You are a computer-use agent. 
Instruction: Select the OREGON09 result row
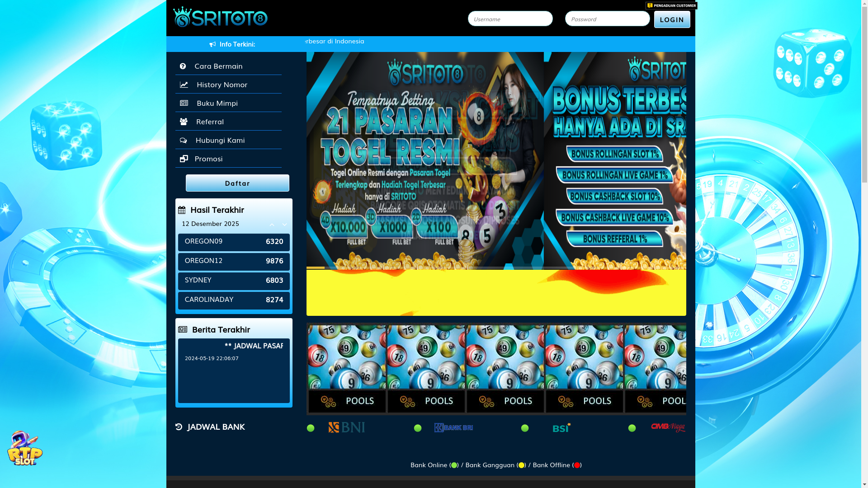click(x=234, y=242)
